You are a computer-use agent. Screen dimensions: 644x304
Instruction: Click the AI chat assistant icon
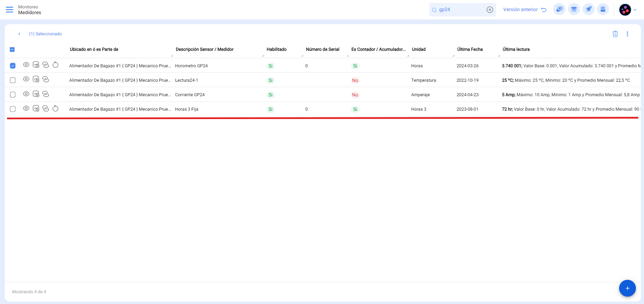[x=559, y=9]
